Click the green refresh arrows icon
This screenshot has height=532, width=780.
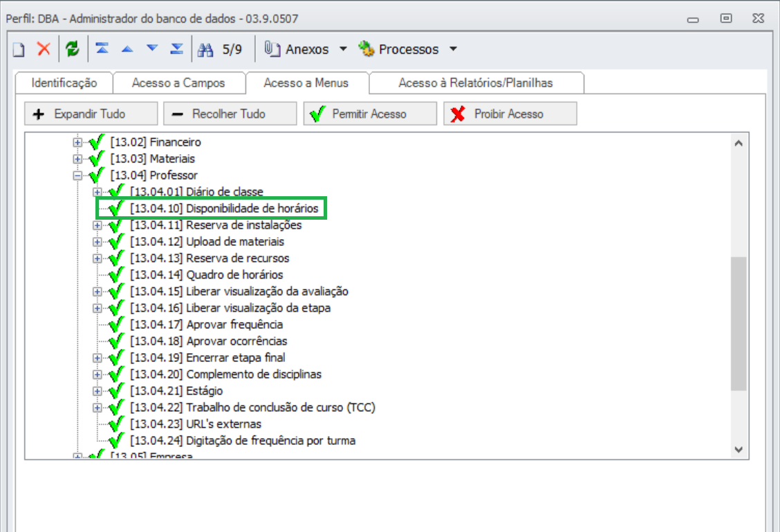(x=73, y=49)
